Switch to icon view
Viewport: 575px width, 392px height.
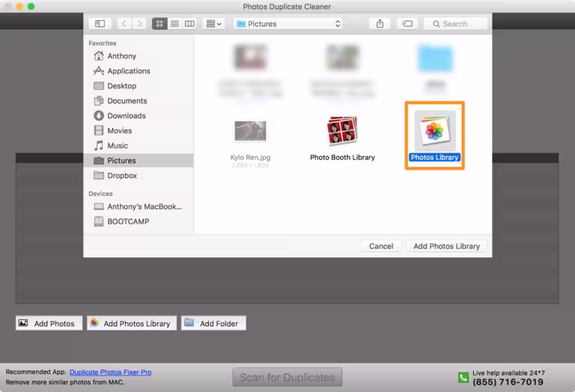click(x=159, y=24)
